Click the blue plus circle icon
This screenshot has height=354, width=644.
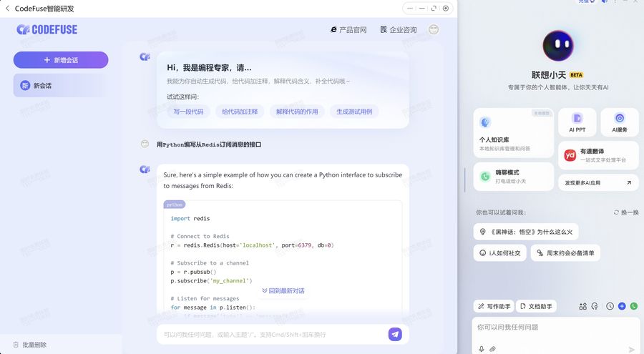pyautogui.click(x=622, y=306)
